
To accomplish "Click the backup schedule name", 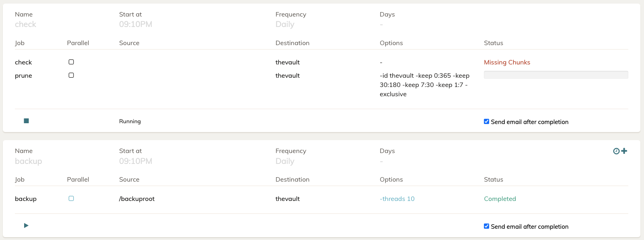I will tap(28, 161).
